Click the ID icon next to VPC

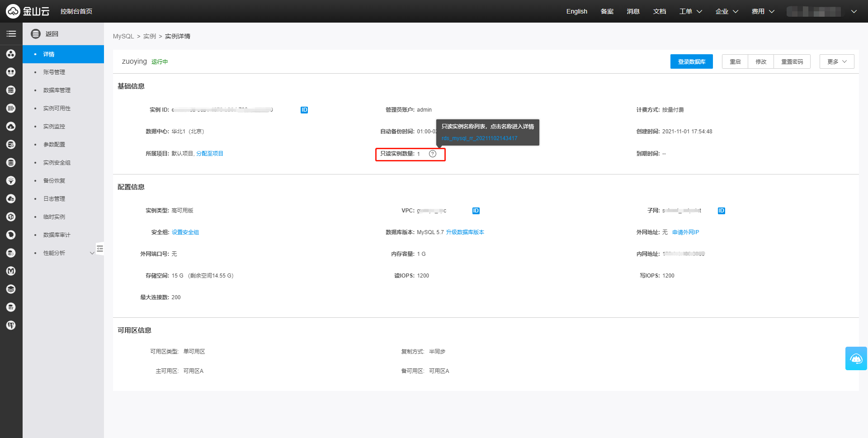click(476, 211)
